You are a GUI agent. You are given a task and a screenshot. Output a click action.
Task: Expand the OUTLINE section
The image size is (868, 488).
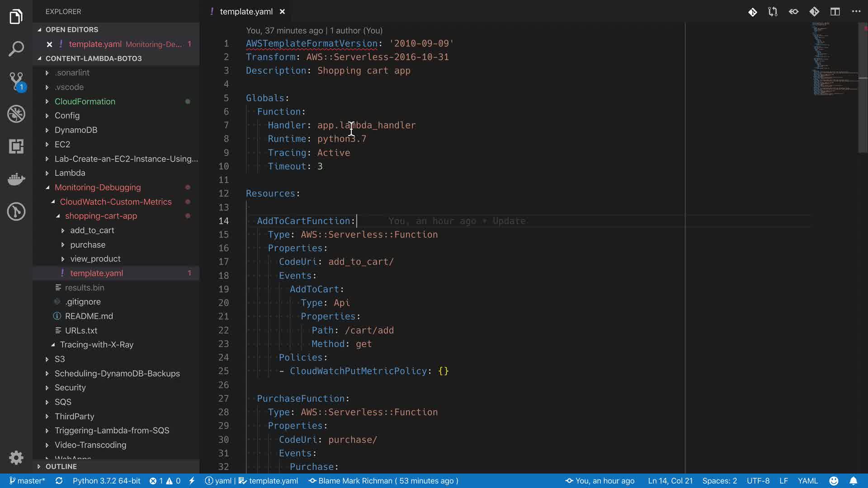[61, 466]
